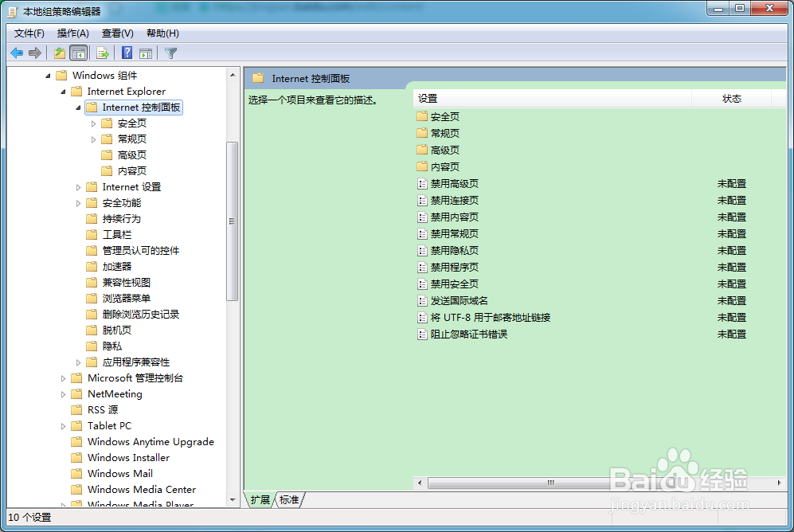Click the Forward arrow toolbar icon

(x=35, y=53)
